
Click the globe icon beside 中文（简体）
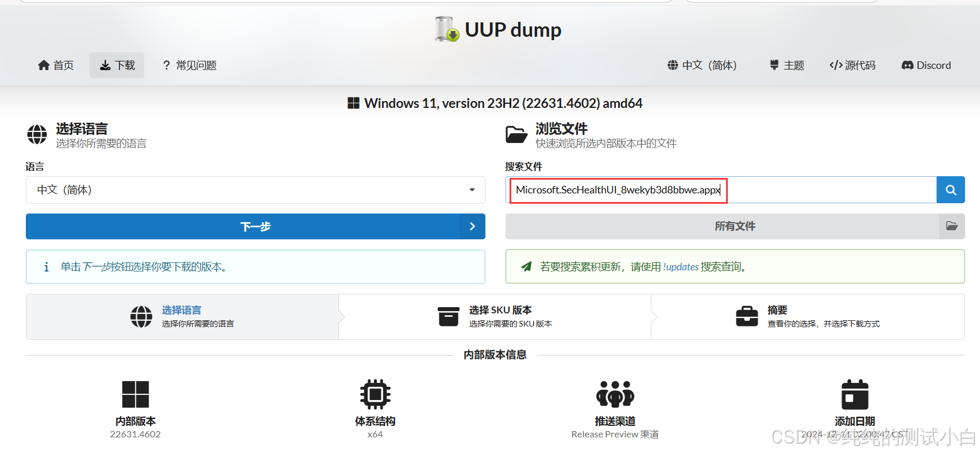coord(673,65)
